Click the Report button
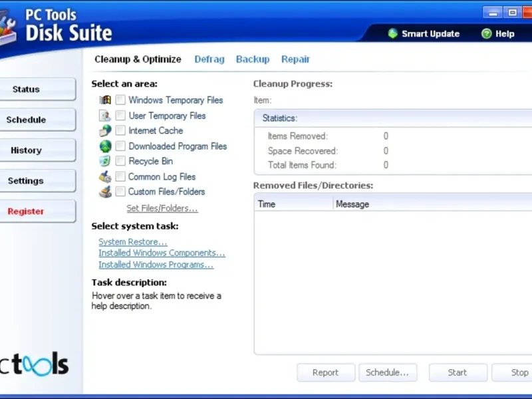 tap(326, 372)
